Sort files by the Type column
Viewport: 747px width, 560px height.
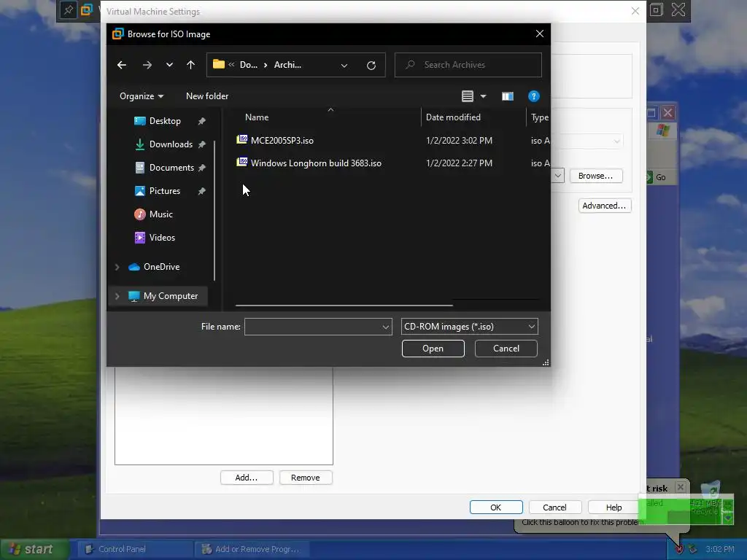coord(539,117)
